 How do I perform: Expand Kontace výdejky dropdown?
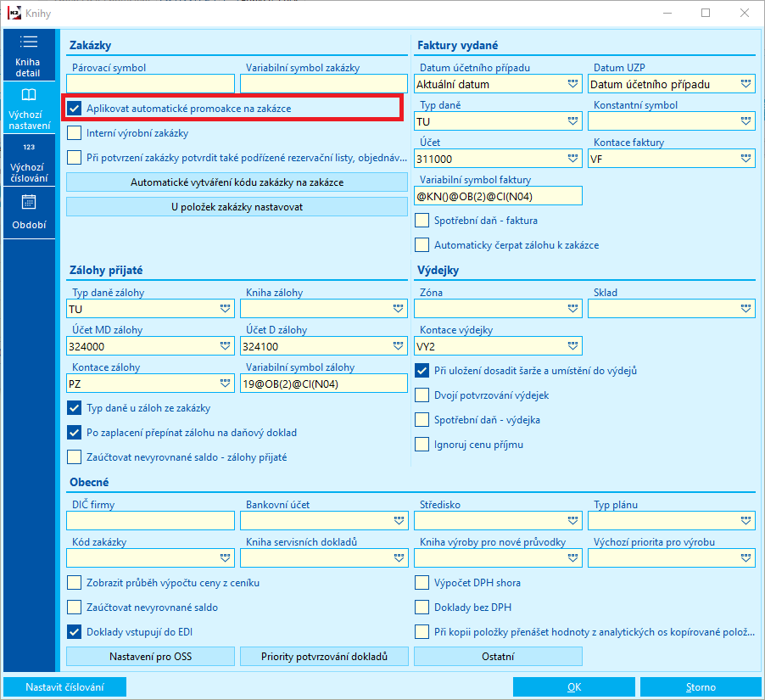coord(572,346)
